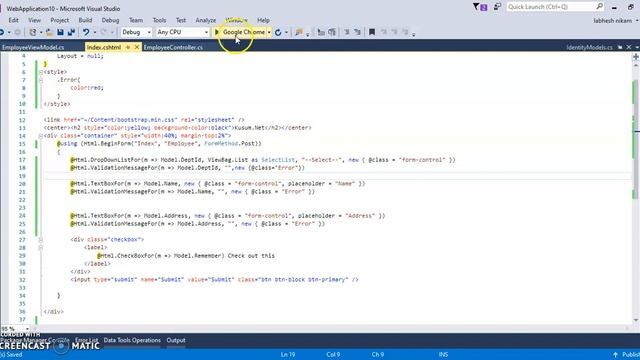640x360 pixels.
Task: Open the Debug menu
Action: point(110,20)
